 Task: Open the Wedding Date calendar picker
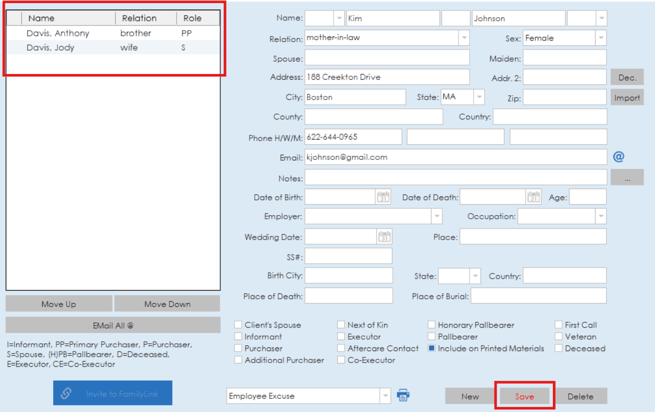(384, 237)
